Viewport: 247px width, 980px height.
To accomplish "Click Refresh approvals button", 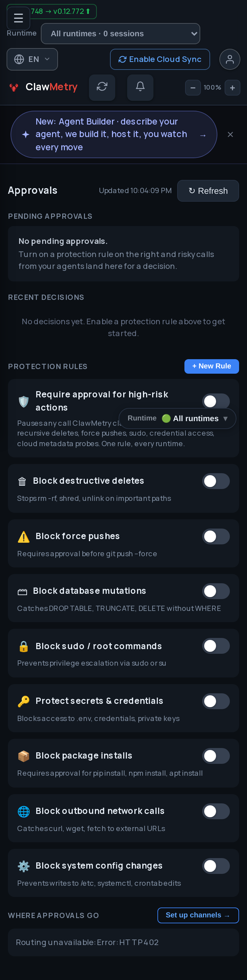I will [x=208, y=190].
